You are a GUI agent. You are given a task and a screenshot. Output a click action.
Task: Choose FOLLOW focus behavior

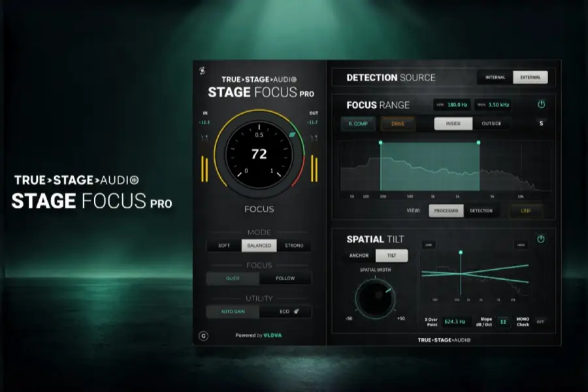click(x=286, y=278)
